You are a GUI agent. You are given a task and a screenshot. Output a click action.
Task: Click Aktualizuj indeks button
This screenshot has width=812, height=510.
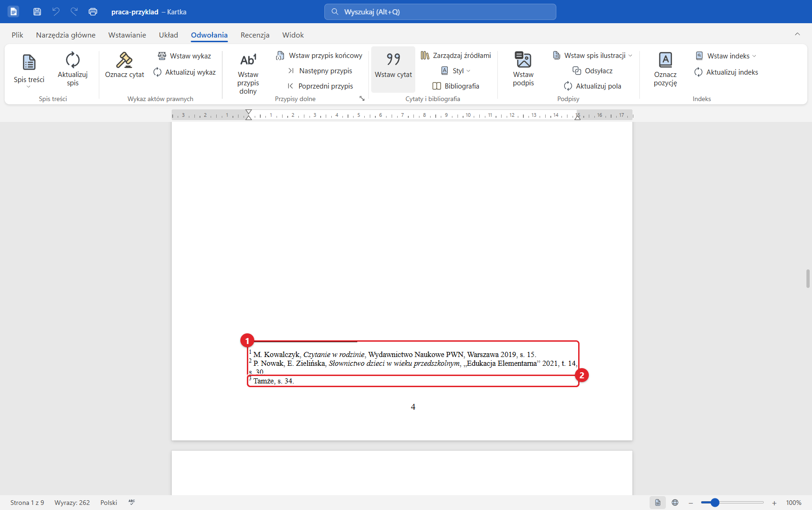[x=726, y=72]
